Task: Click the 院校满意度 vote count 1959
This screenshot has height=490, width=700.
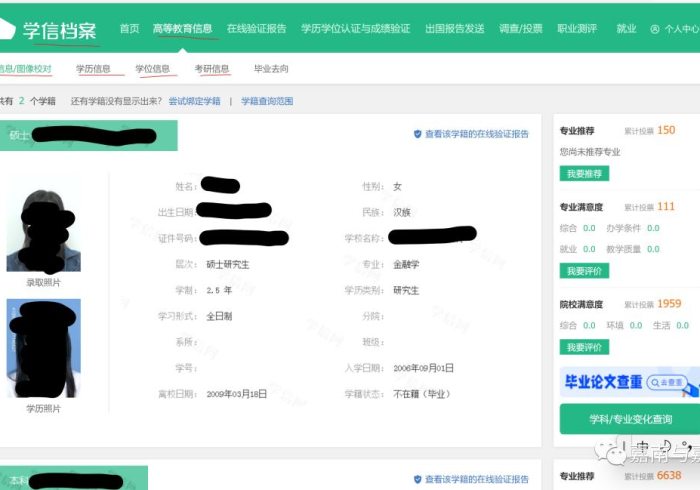Action: click(669, 304)
